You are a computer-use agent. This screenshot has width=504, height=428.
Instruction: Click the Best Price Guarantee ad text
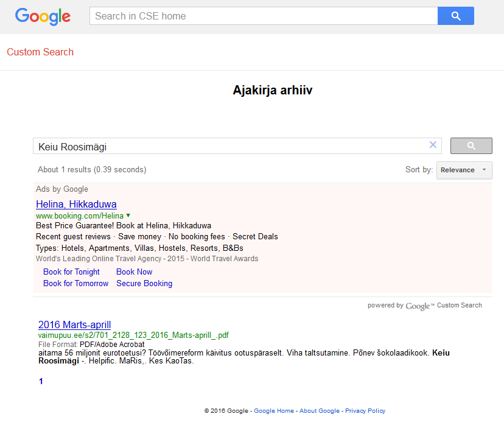pos(124,225)
